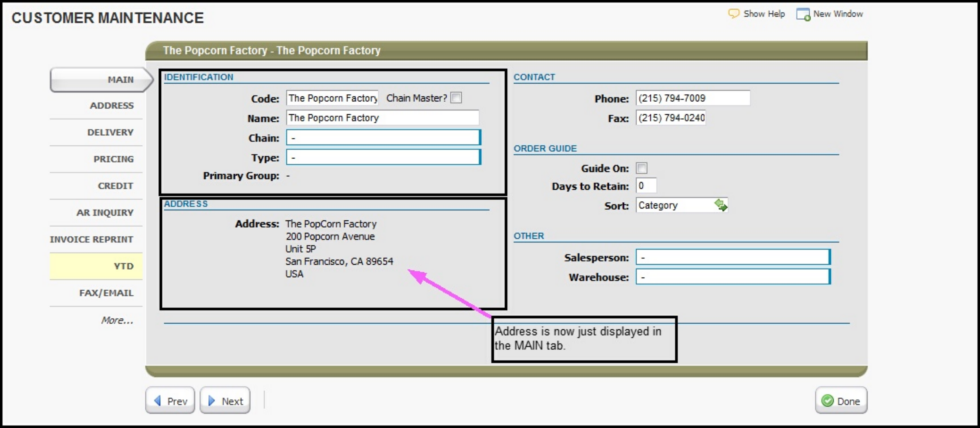Click the CUSTOMER MAINTENANCE page title
The height and width of the screenshot is (428, 980).
(x=108, y=18)
